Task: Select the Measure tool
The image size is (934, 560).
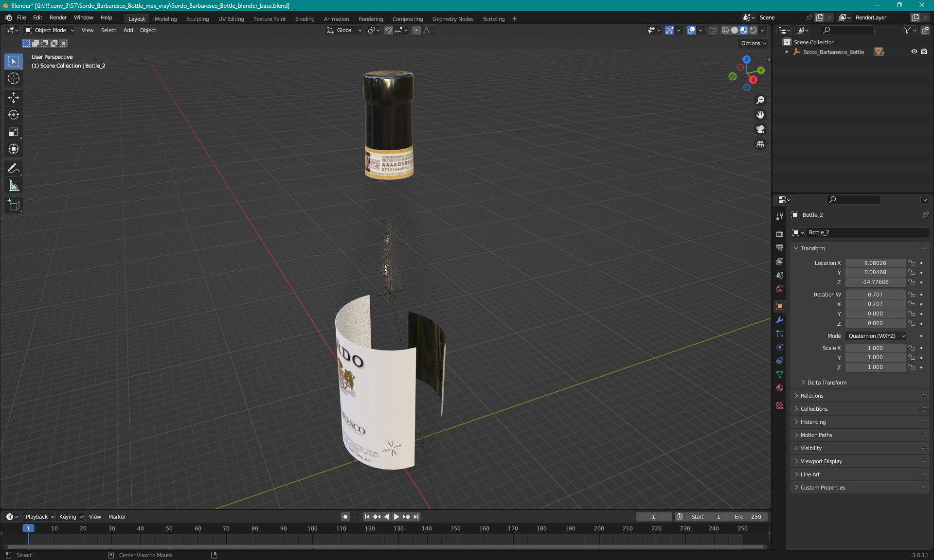Action: (14, 186)
